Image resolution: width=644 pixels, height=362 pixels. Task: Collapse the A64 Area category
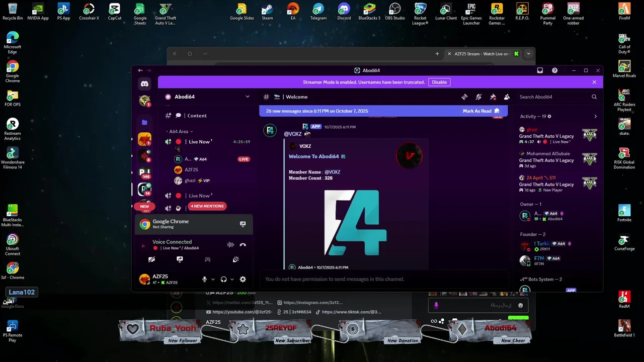(180, 132)
